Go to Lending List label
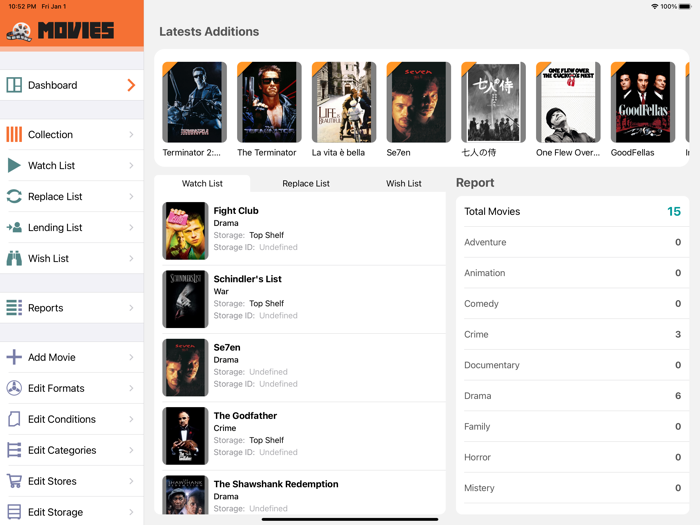This screenshot has width=700, height=525. coord(55,227)
